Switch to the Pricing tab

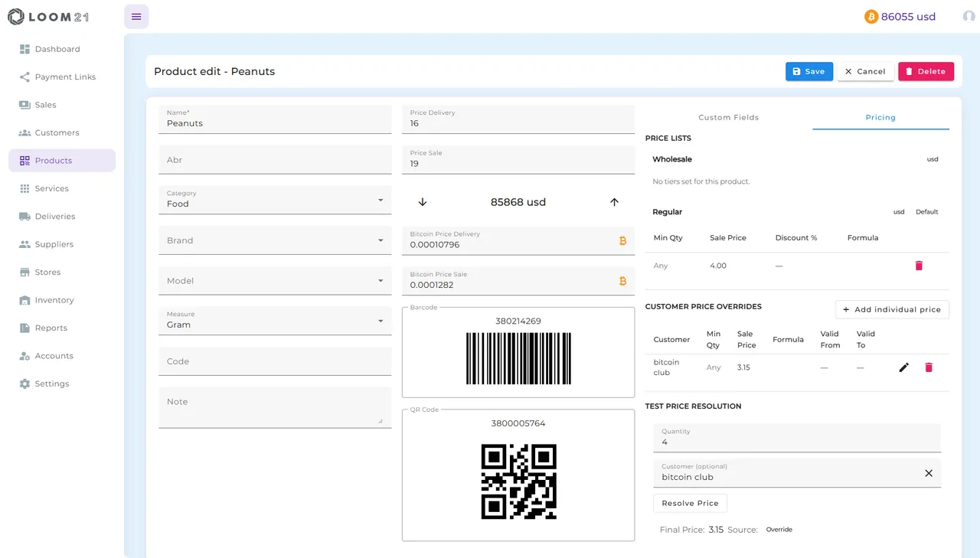(x=880, y=117)
